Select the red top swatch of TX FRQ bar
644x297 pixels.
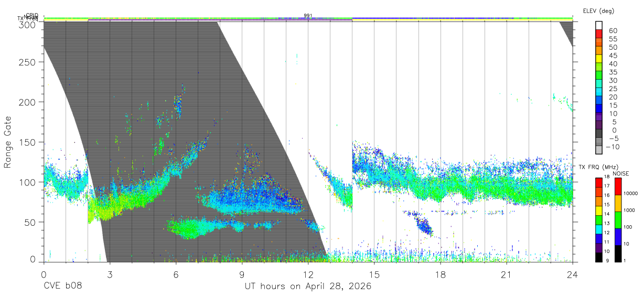pyautogui.click(x=600, y=183)
